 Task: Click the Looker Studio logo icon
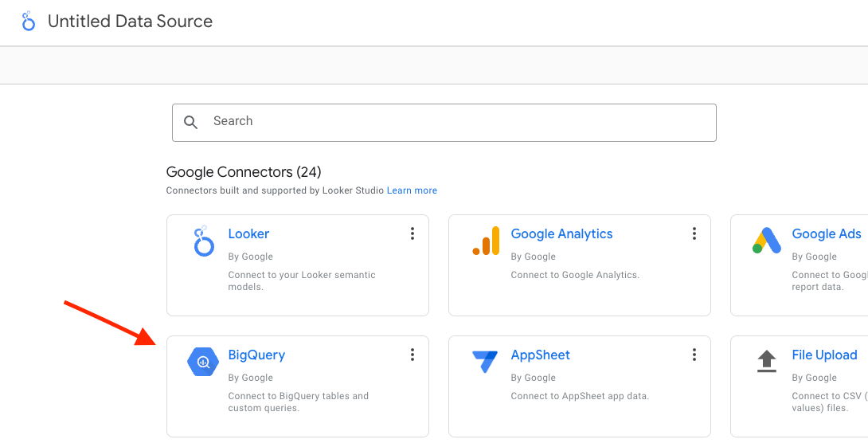(28, 22)
